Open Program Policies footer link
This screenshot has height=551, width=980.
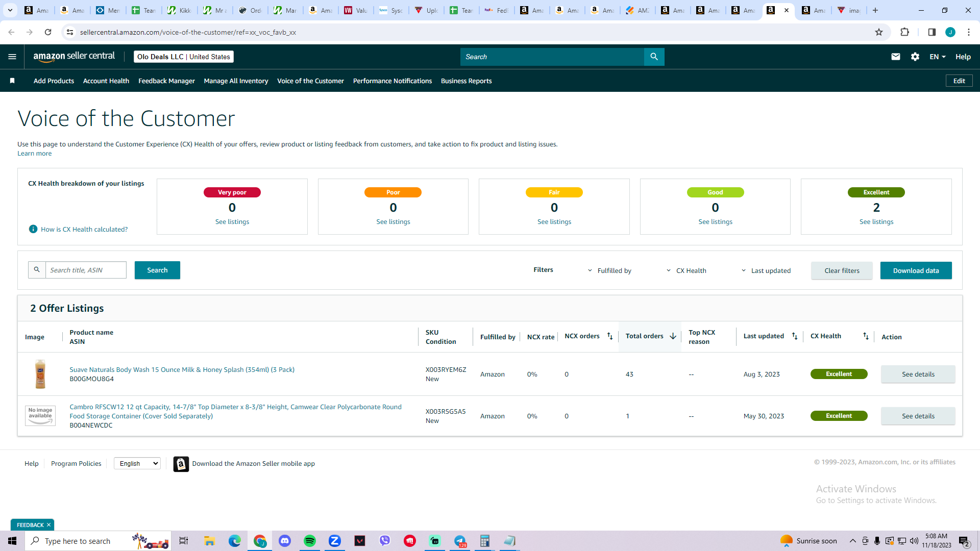76,463
